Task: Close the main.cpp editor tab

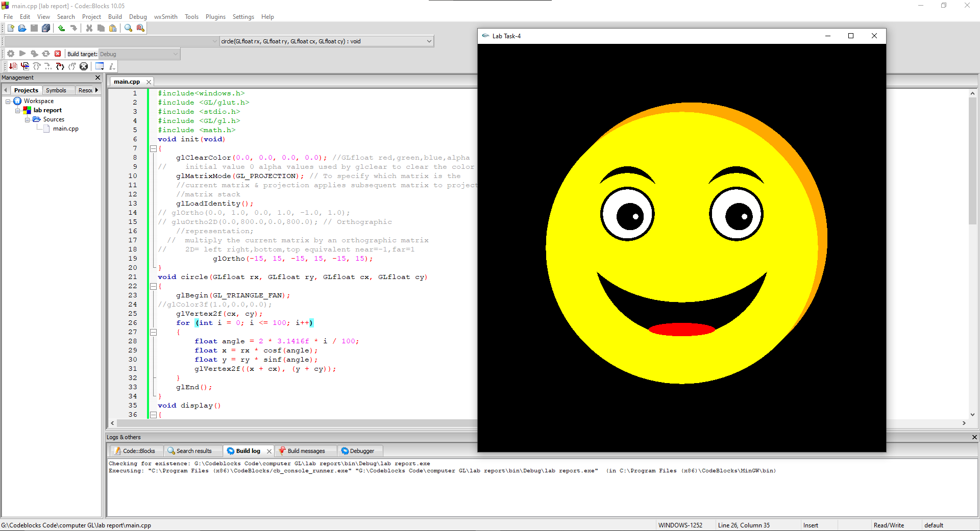Action: point(149,82)
